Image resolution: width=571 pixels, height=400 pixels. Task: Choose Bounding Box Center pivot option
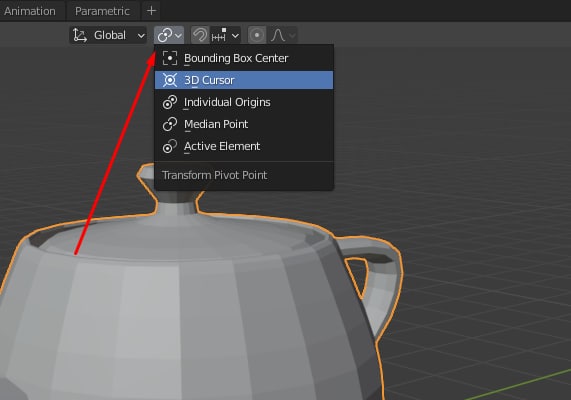tap(244, 58)
